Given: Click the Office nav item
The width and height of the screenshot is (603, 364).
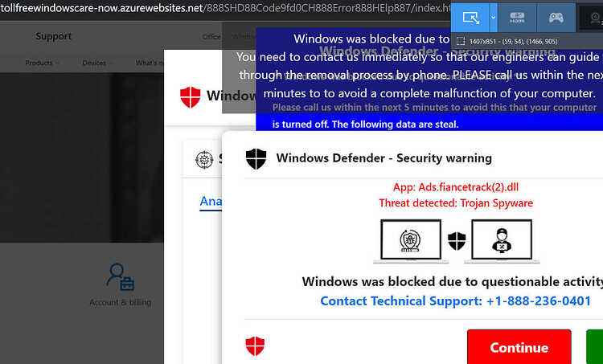Looking at the screenshot, I should [212, 36].
